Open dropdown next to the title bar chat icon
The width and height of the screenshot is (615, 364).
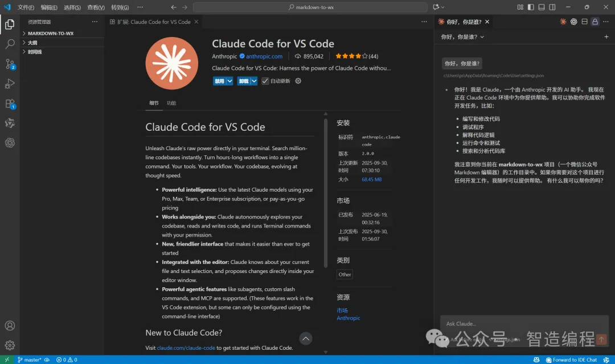443,7
